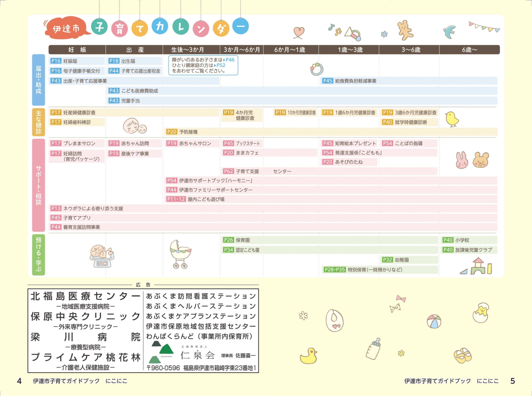Click the pink rabbit face illustration
The height and width of the screenshot is (396, 532).
462,160
